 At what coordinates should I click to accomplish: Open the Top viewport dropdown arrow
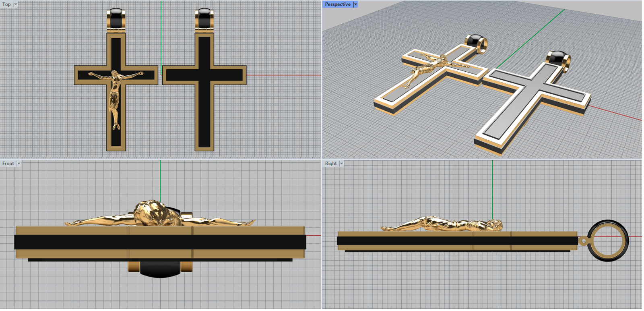[x=16, y=4]
